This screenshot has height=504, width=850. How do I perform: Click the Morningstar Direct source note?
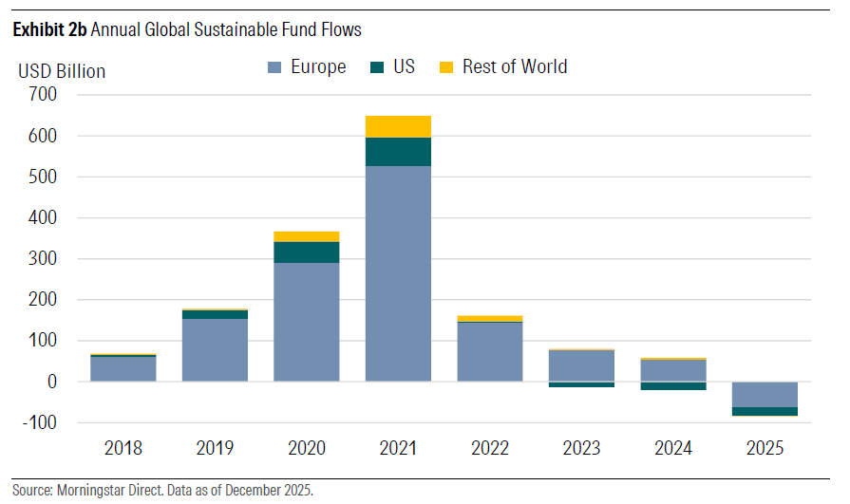point(162,491)
